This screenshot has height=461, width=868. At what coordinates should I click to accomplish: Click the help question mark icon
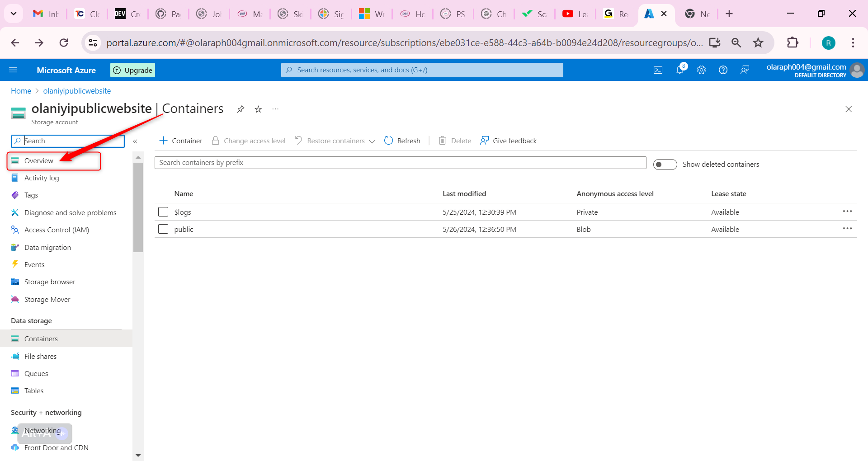[x=723, y=70]
